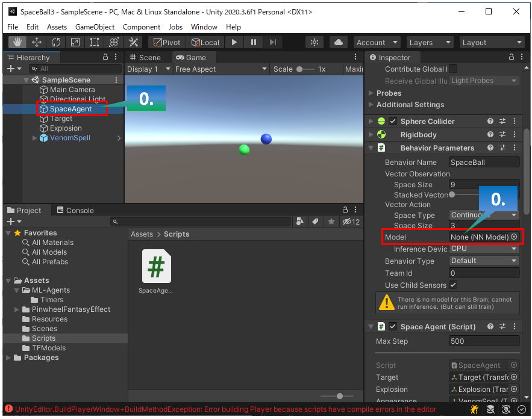Open Hierarchy panel options menu
Viewport: 532px width, 419px height.
point(116,57)
